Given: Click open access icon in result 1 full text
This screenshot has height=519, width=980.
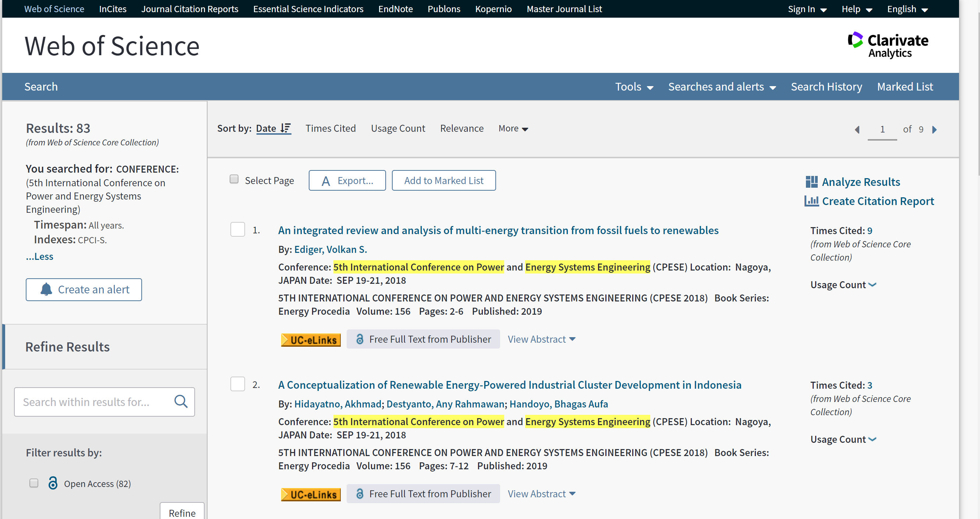Looking at the screenshot, I should 360,339.
